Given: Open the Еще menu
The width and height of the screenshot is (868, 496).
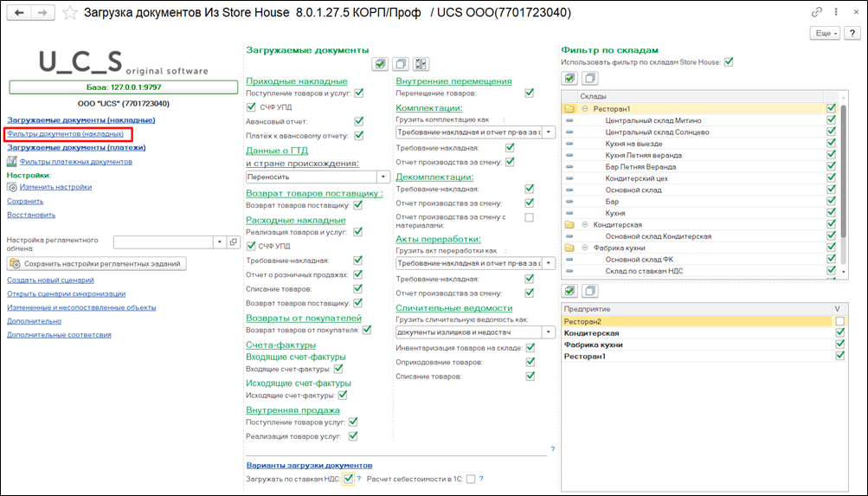Looking at the screenshot, I should click(823, 33).
